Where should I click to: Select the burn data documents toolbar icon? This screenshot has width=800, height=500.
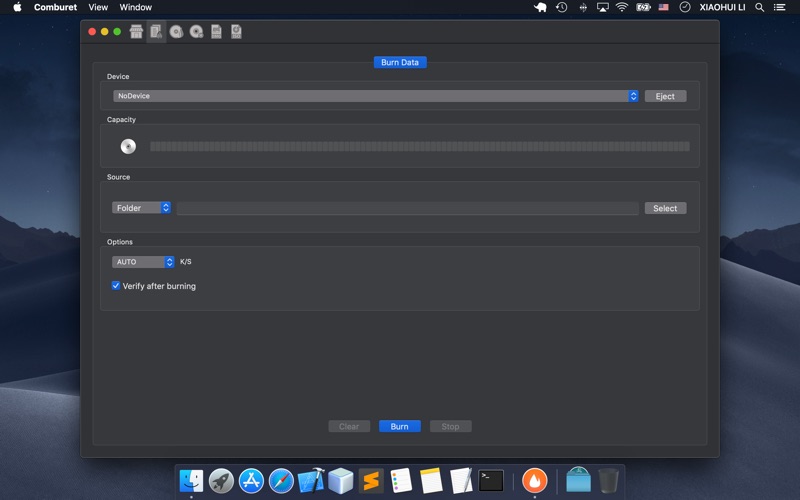[156, 32]
